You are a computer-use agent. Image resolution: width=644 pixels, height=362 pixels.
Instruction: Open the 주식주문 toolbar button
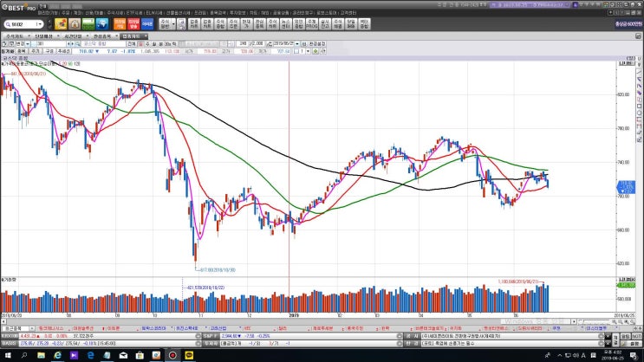(233, 23)
